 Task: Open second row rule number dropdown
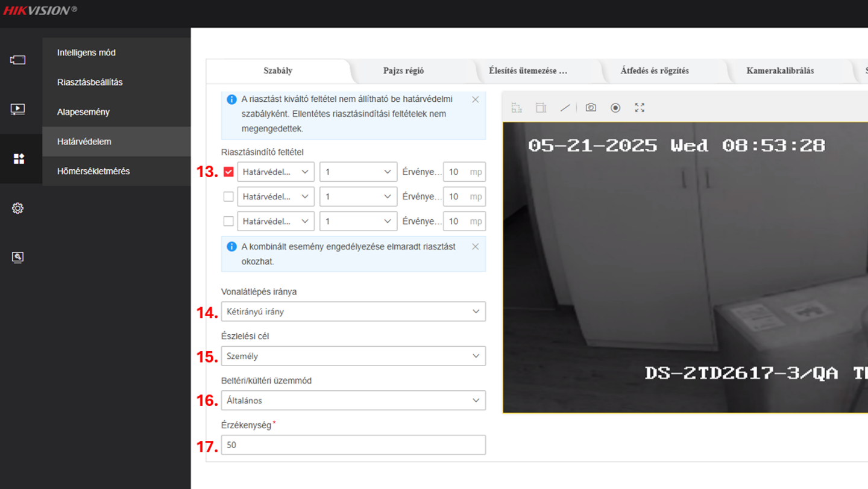pos(358,196)
